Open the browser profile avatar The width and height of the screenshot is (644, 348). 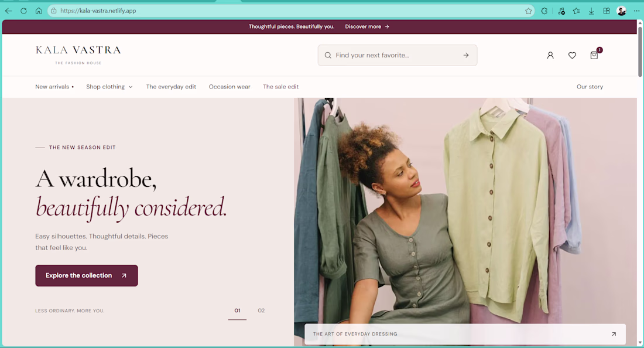pos(621,11)
